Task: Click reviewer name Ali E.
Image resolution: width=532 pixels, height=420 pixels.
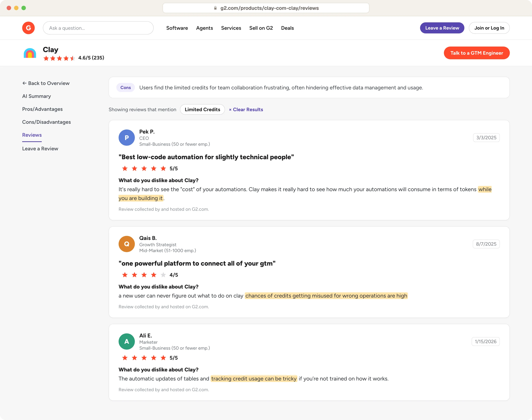Action: (x=146, y=335)
